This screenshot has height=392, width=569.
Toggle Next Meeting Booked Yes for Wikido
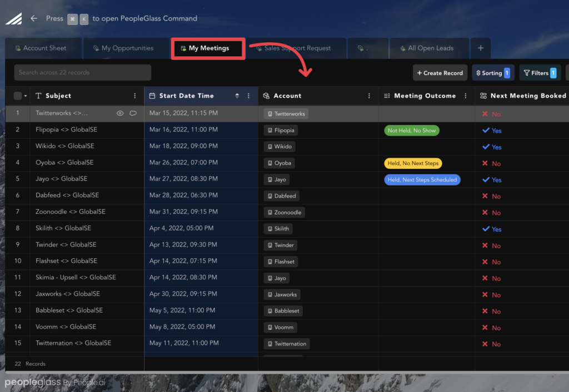pos(492,147)
